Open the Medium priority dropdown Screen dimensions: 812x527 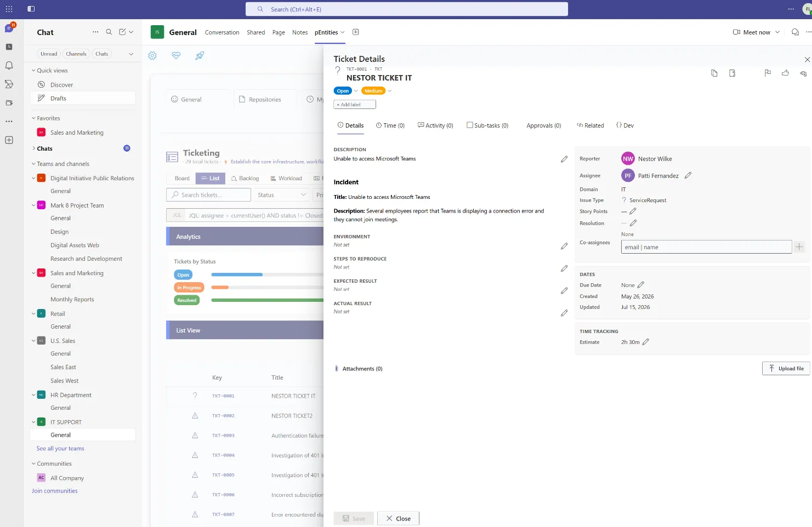pyautogui.click(x=389, y=91)
